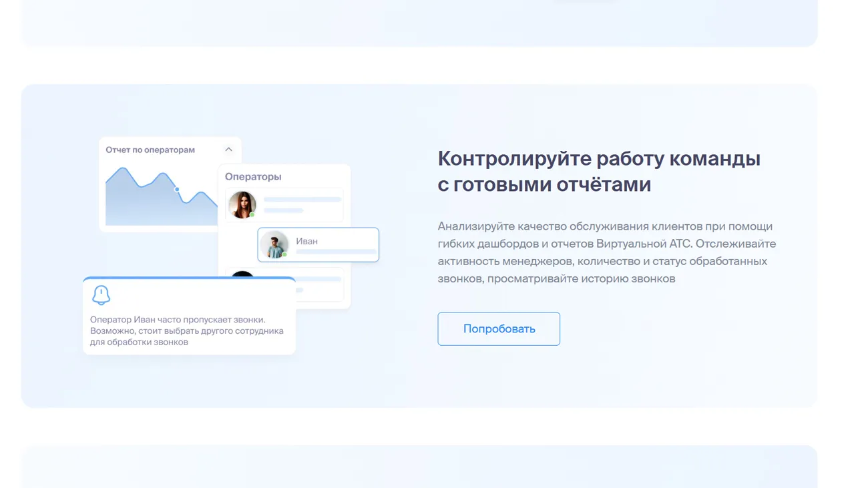Click heading Контролируйте работу команды
This screenshot has width=868, height=488.
coord(598,171)
